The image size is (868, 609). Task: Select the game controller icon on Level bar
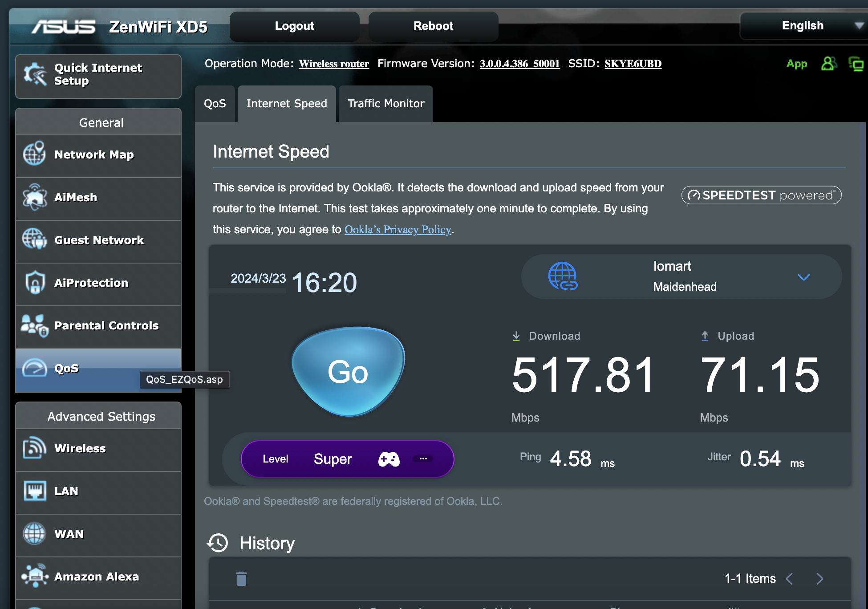pos(389,459)
